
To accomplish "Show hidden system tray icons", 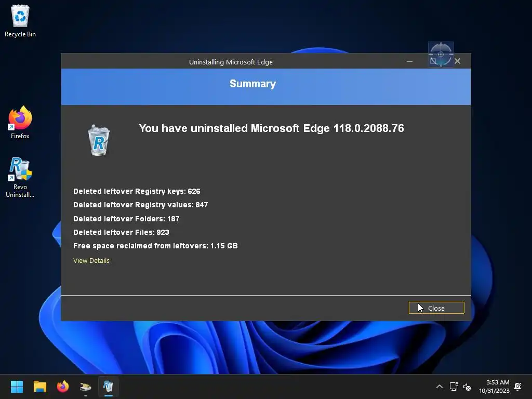I will click(439, 387).
